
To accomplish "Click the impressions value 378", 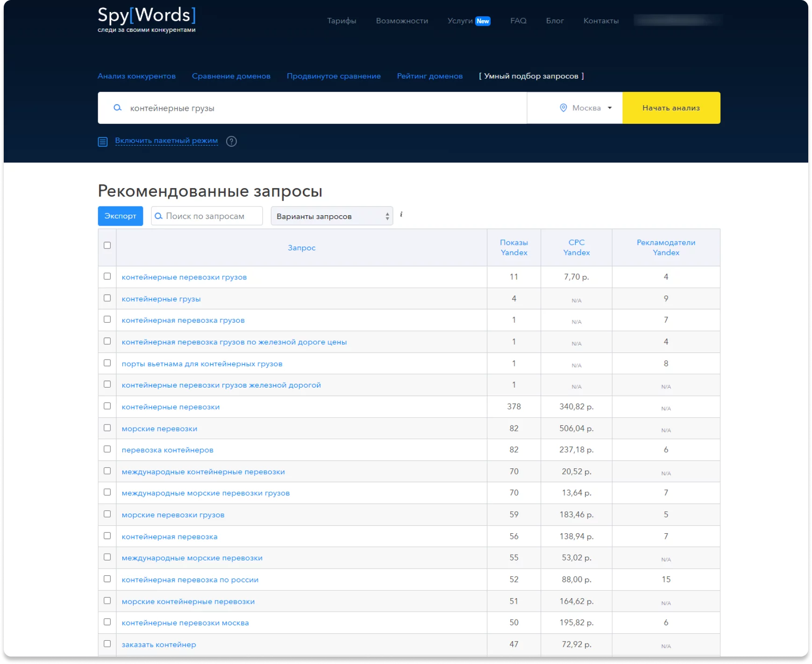I will tap(514, 407).
